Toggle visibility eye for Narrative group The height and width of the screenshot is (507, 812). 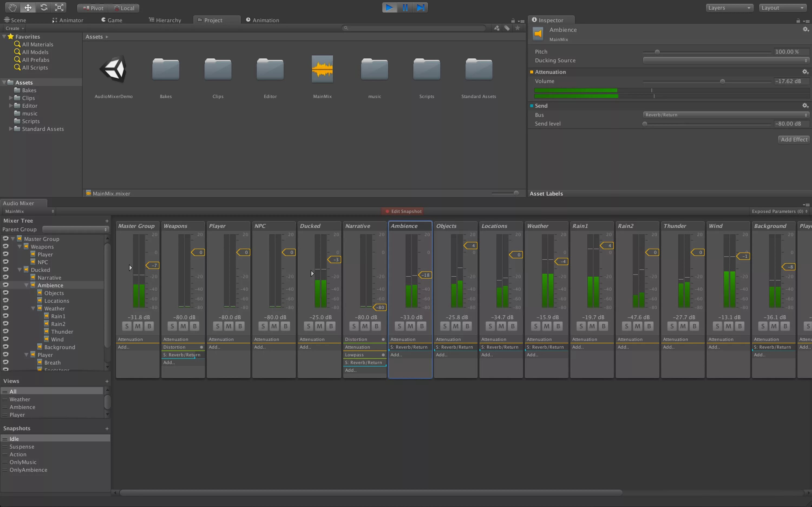[x=6, y=277]
